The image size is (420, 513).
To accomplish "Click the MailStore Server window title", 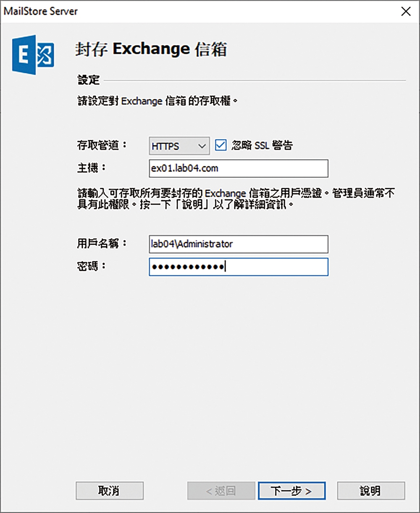I will (x=41, y=11).
